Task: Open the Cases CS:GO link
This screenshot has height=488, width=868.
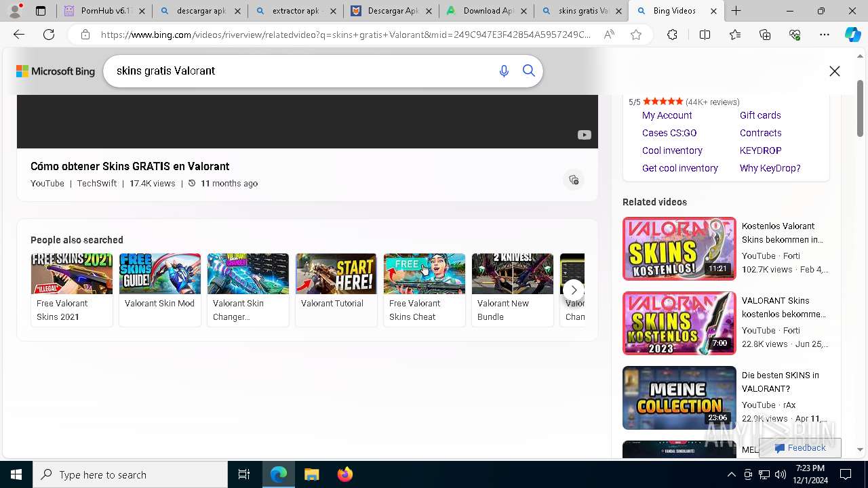Action: (669, 133)
